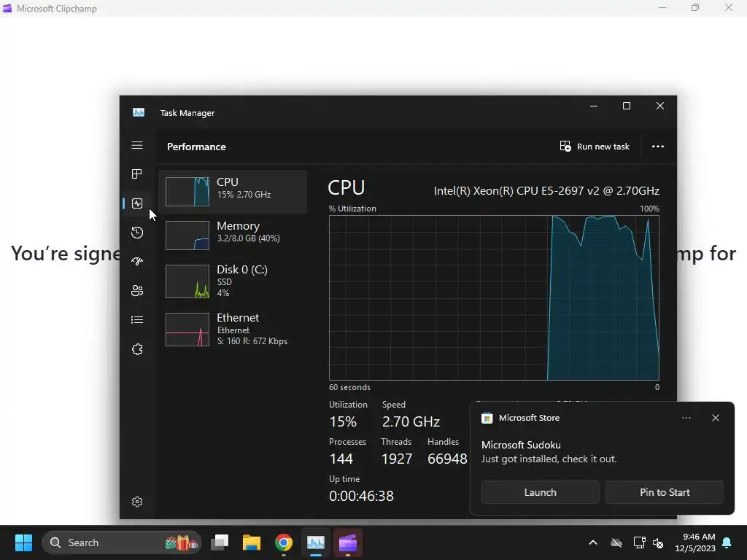Viewport: 747px width, 560px height.
Task: Click Run new task button
Action: tap(595, 146)
